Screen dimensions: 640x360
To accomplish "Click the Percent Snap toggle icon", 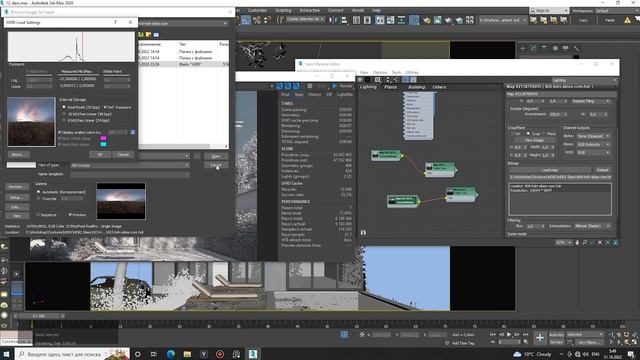I will pyautogui.click(x=257, y=20).
